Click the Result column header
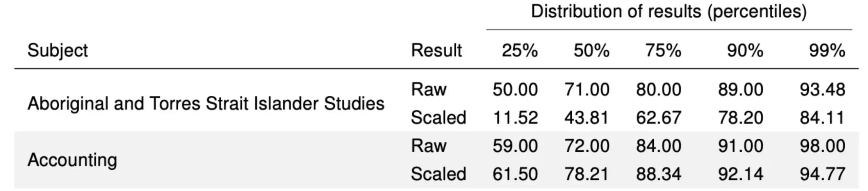 click(436, 51)
